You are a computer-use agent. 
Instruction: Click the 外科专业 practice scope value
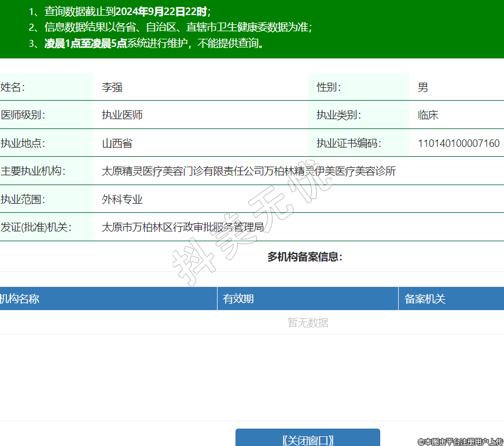[122, 200]
